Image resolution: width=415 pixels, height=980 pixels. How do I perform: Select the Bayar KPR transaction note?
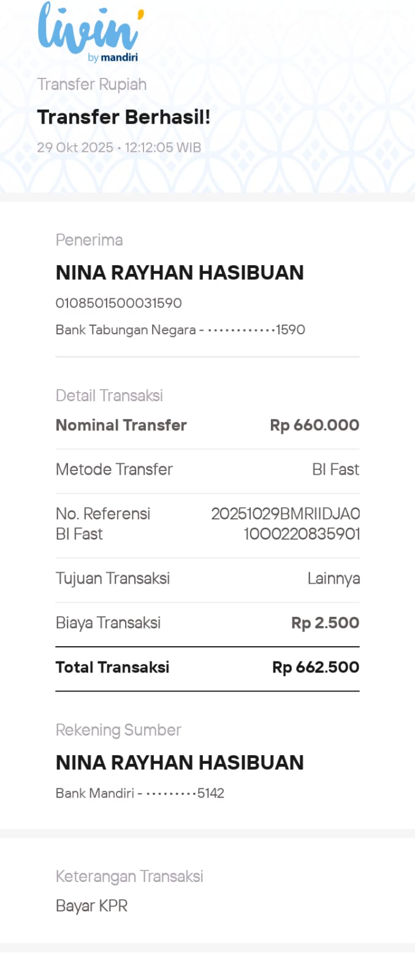pyautogui.click(x=92, y=906)
